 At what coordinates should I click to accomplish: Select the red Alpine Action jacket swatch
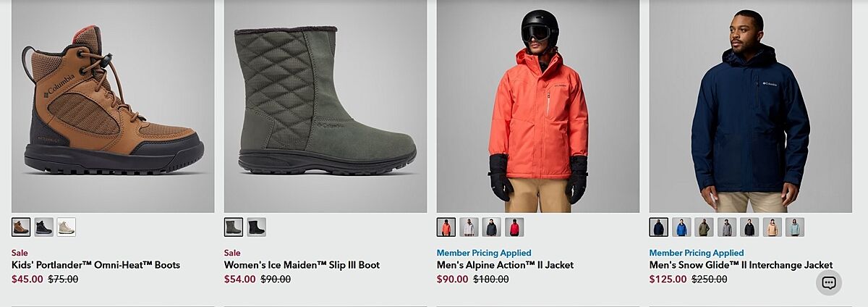click(x=514, y=227)
